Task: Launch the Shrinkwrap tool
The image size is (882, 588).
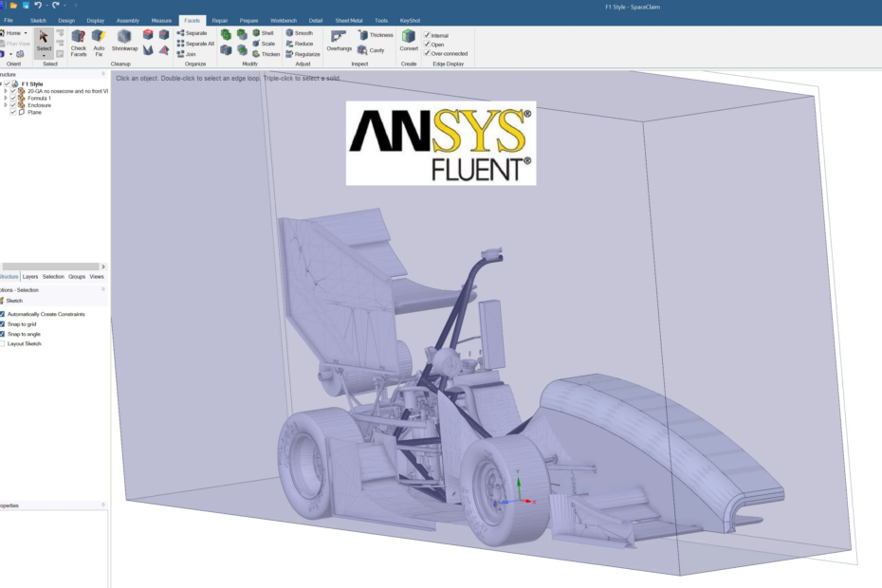Action: pyautogui.click(x=124, y=41)
